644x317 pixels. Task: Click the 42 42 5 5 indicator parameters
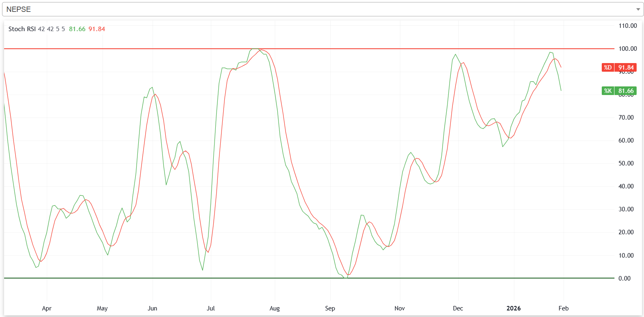coord(51,29)
